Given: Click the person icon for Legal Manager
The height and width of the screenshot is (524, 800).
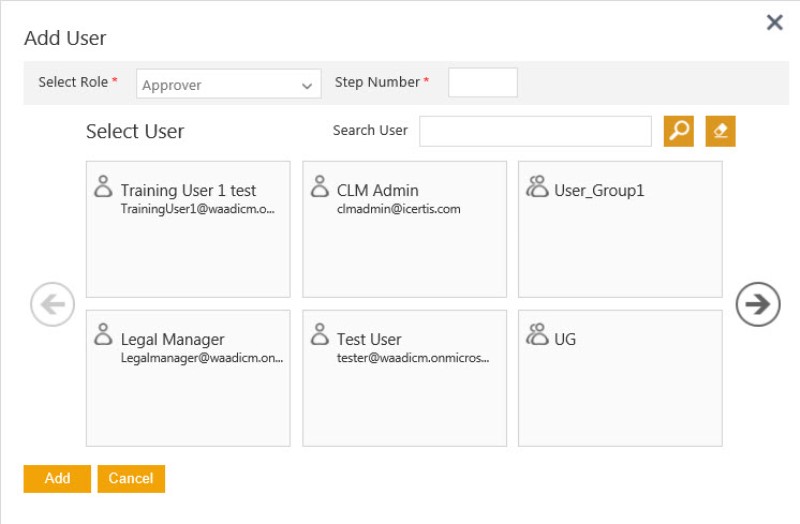Looking at the screenshot, I should point(103,336).
